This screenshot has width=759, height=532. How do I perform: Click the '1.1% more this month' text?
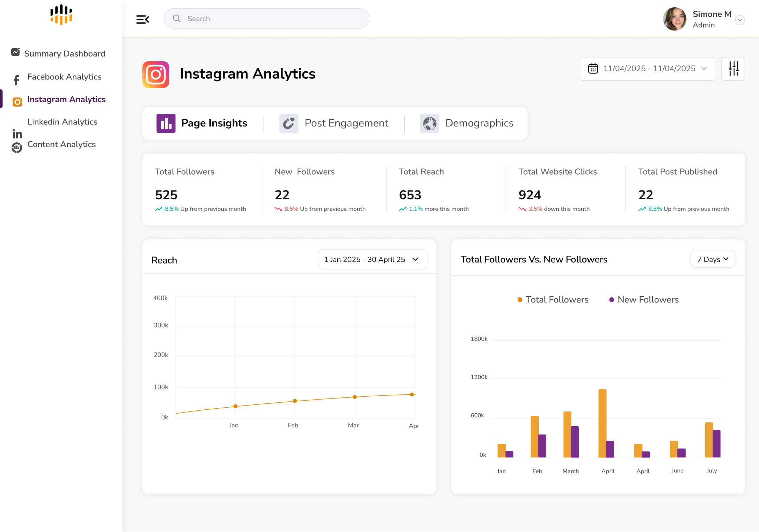[x=439, y=209]
